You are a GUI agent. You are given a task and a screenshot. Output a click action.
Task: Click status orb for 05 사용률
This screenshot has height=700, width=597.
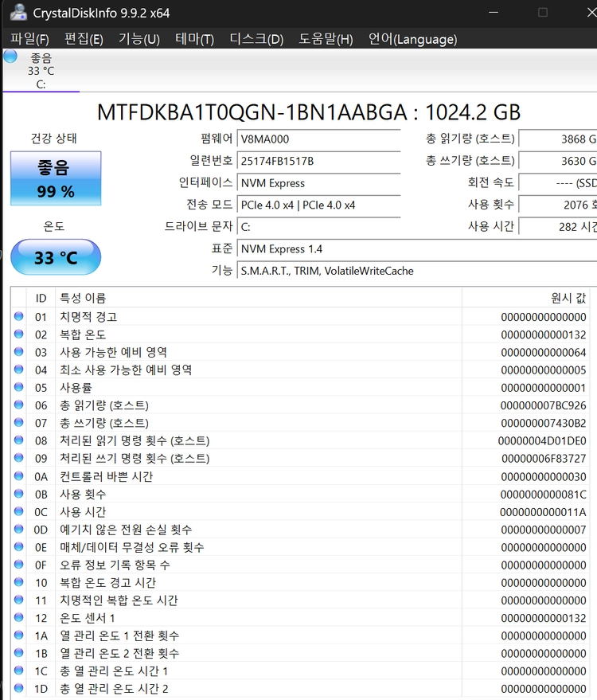[19, 387]
